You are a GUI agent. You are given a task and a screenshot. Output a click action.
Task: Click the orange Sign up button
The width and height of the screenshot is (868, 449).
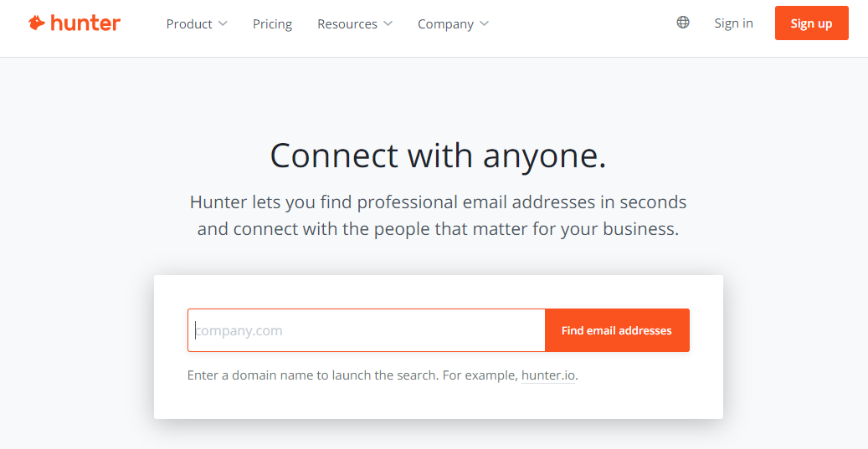pos(812,23)
